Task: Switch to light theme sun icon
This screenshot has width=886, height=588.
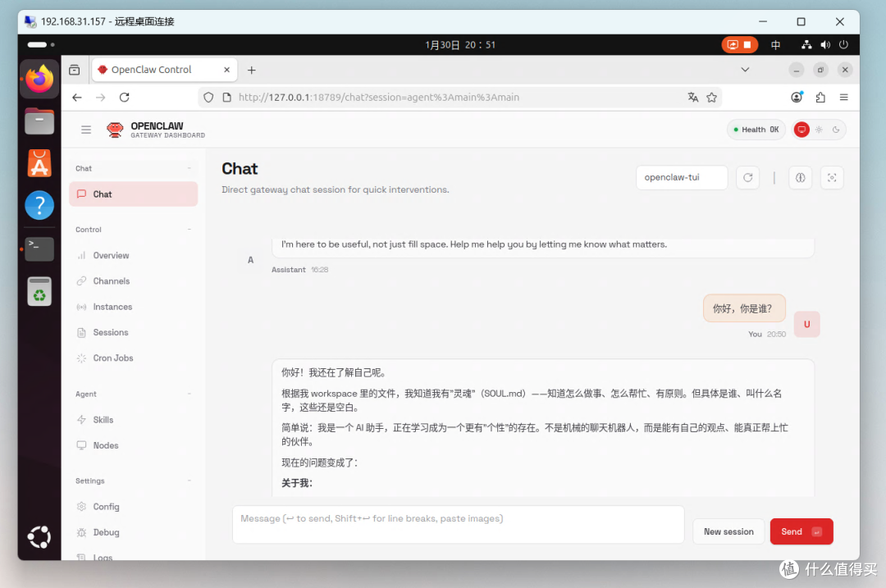Action: tap(819, 130)
